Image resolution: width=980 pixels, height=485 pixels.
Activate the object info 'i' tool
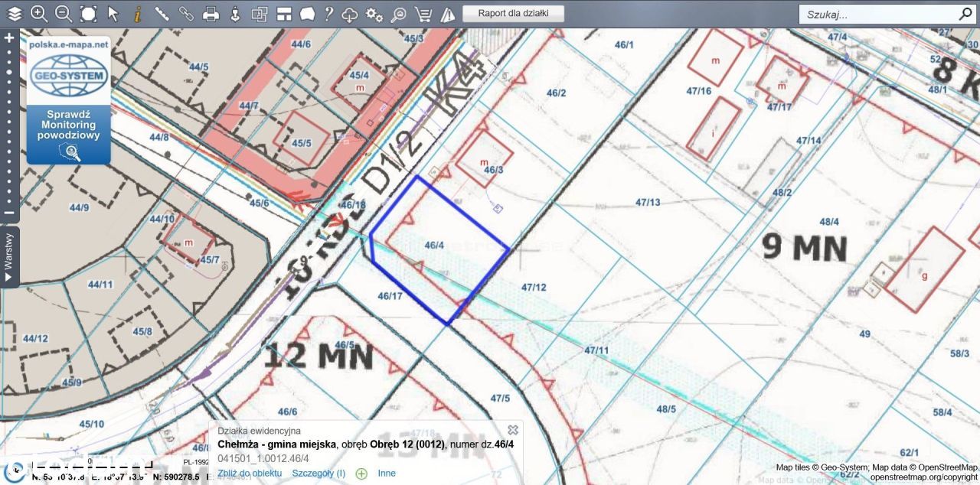tap(137, 14)
